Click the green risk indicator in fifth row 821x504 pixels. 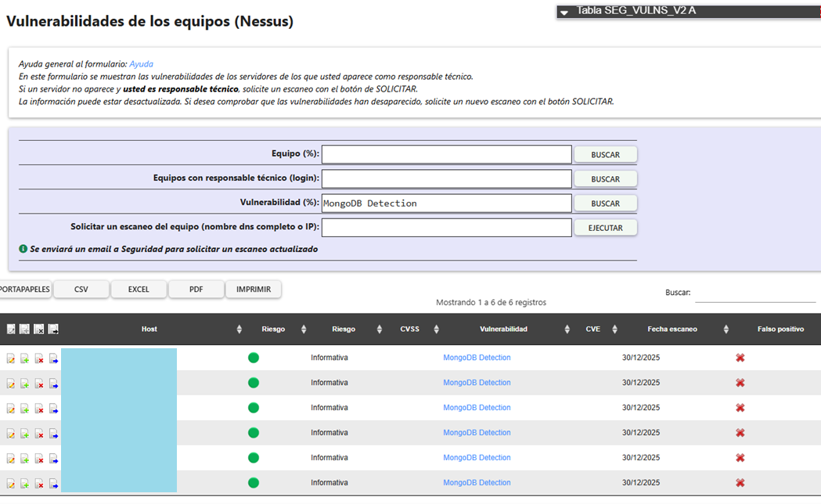(x=254, y=458)
